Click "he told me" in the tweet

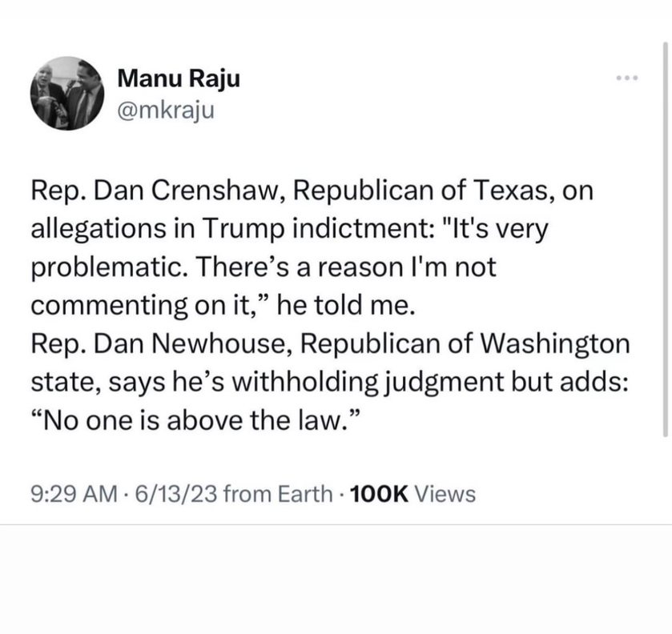point(346,305)
